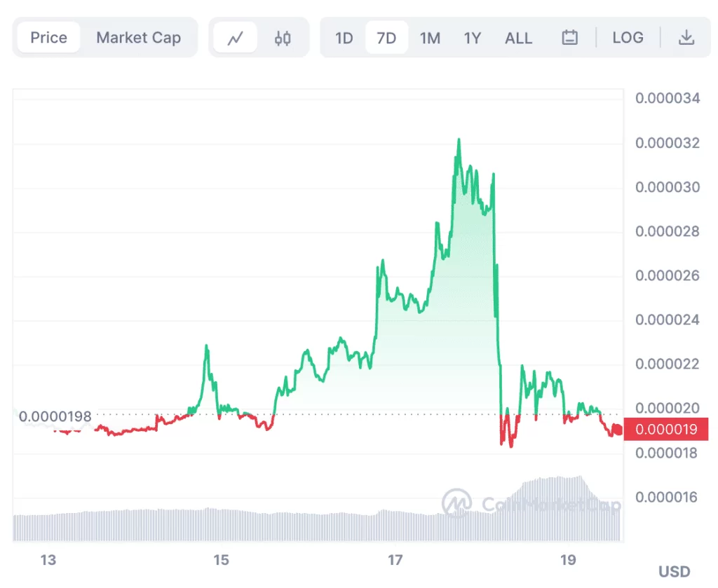This screenshot has height=588, width=718.
Task: Click the 19 date marker on axis
Action: tap(568, 560)
